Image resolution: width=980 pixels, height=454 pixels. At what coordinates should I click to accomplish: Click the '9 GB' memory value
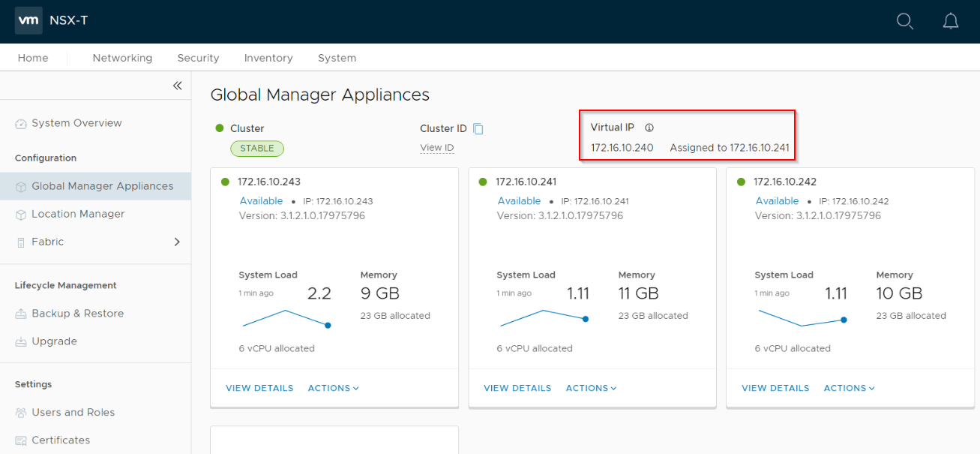tap(379, 293)
